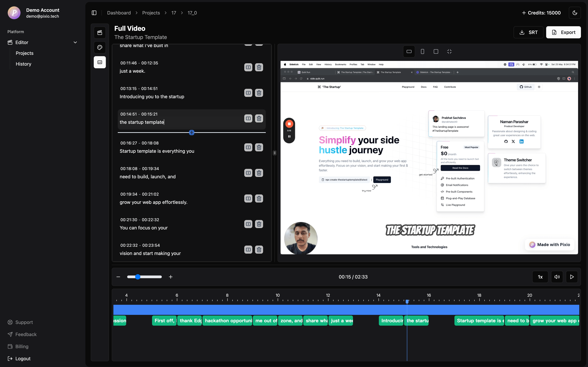Zoom in timeline with plus icon
This screenshot has height=367, width=588.
click(x=171, y=277)
